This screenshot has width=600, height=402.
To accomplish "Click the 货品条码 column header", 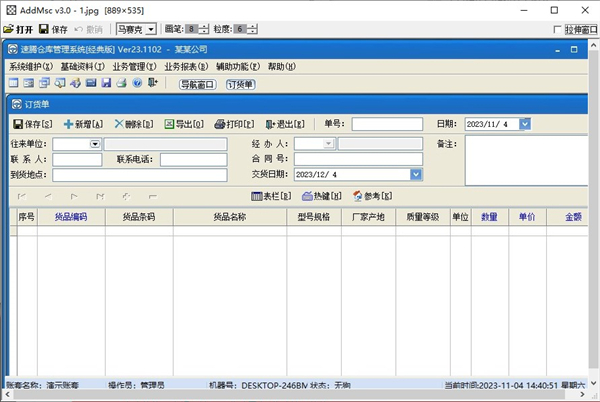I will tap(139, 217).
